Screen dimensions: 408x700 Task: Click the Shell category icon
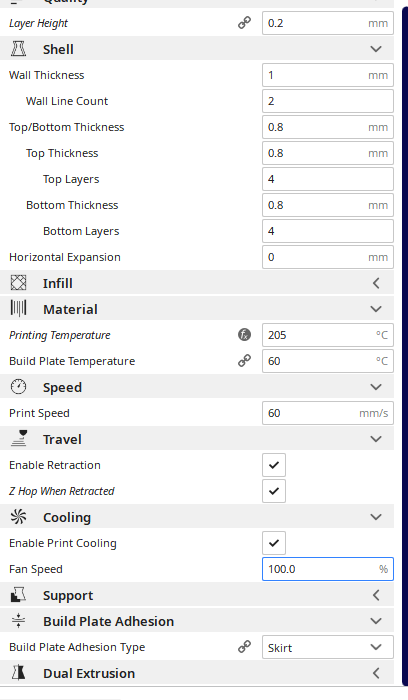tap(18, 49)
